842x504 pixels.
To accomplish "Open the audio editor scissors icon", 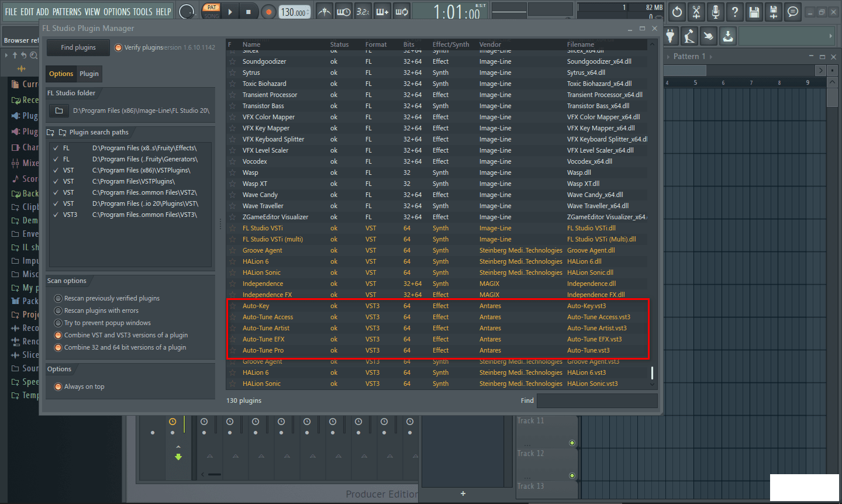I will 696,11.
